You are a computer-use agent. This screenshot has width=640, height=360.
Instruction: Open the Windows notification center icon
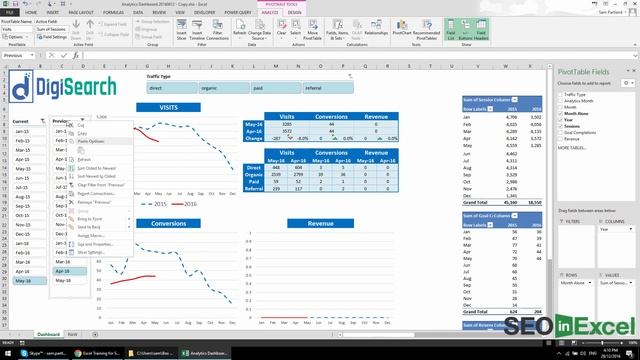[630, 353]
